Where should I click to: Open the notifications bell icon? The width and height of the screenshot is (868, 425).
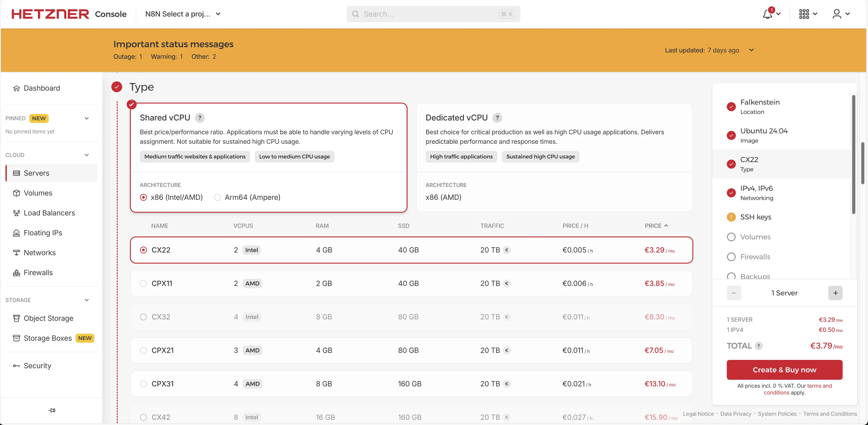(768, 14)
